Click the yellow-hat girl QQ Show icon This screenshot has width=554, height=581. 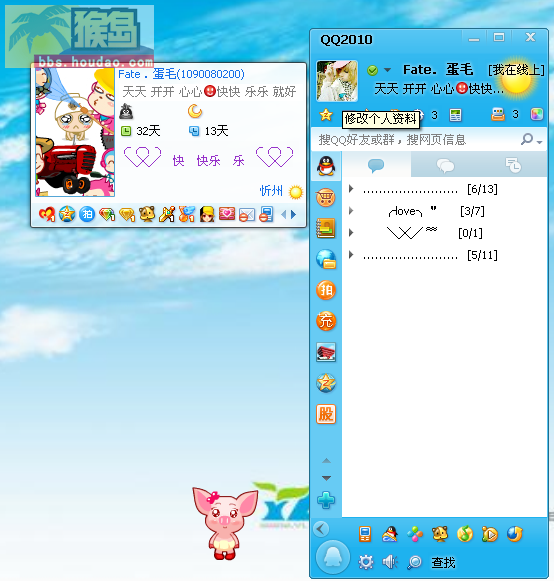[x=207, y=214]
